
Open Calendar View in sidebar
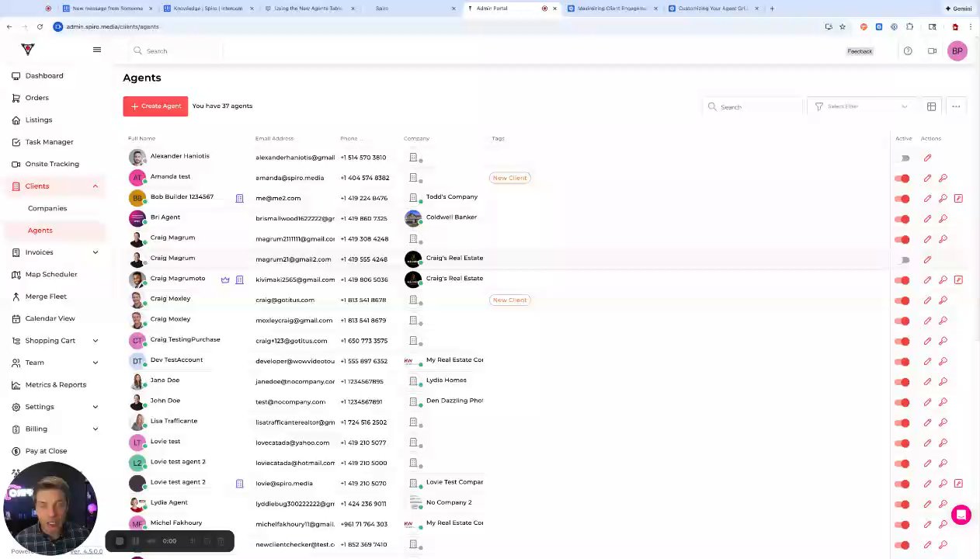point(50,318)
